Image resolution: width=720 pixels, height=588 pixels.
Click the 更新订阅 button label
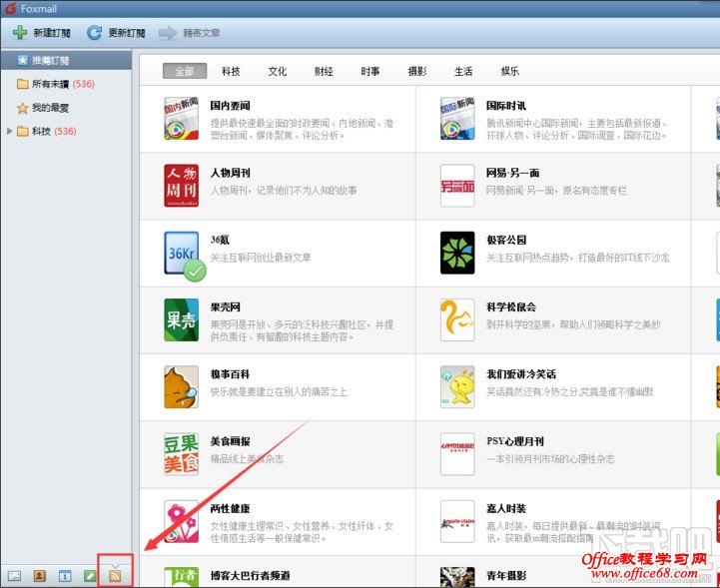coord(127,33)
